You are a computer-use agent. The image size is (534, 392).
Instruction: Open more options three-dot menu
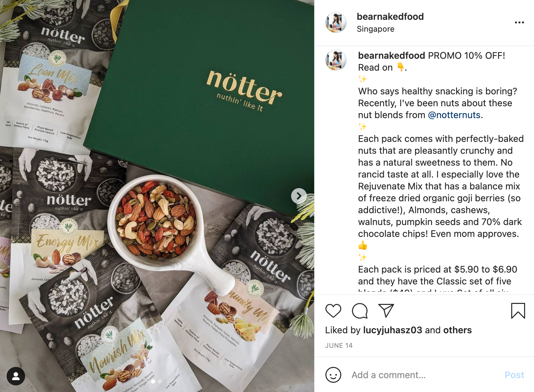(x=519, y=22)
